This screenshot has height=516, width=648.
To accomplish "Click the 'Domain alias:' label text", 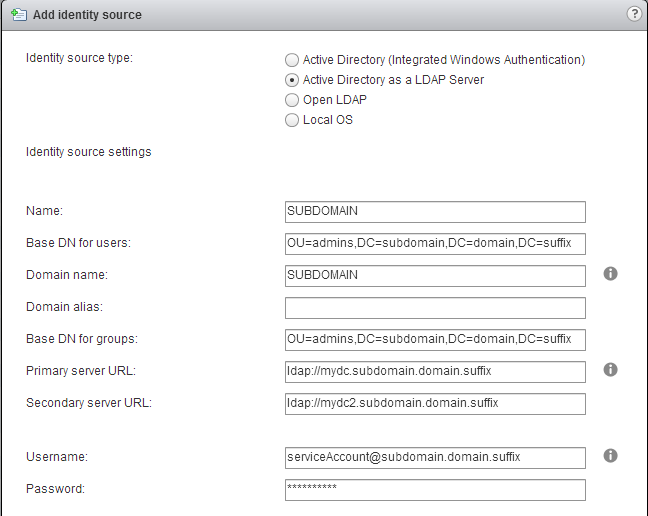I will 64,307.
